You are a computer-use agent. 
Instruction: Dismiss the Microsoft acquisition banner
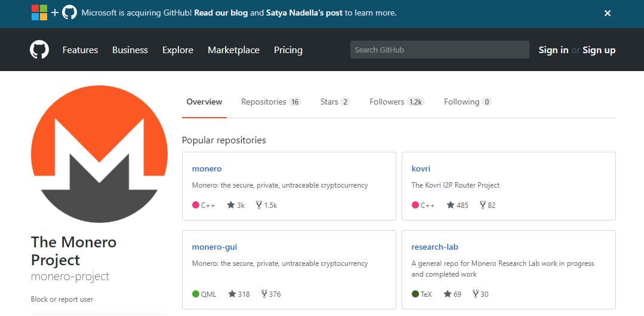pos(607,13)
